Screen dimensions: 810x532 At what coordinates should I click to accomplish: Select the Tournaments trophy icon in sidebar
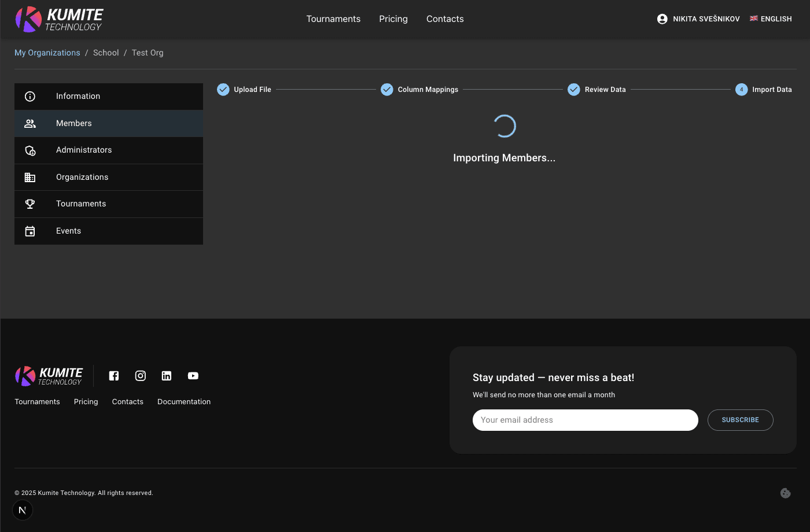[30, 204]
